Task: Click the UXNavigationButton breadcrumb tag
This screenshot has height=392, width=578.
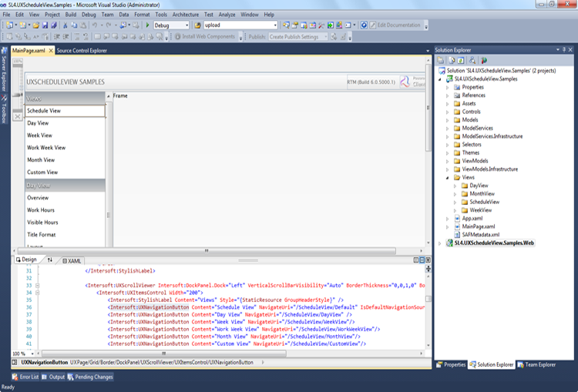Action: [44, 363]
